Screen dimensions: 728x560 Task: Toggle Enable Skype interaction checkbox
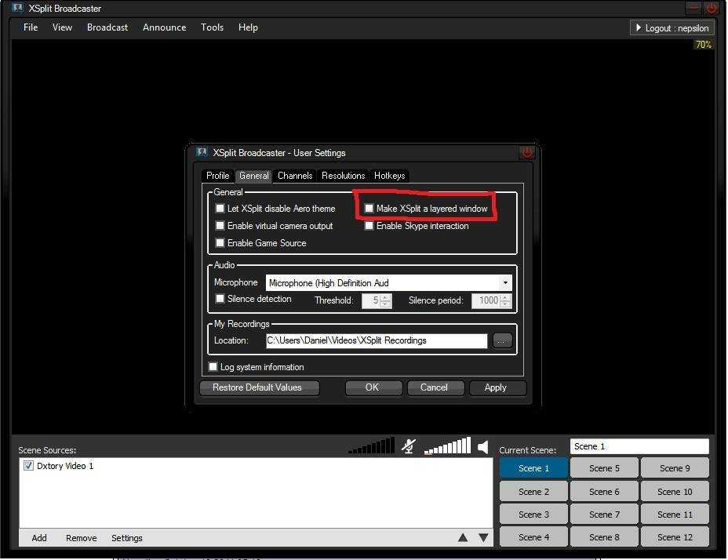[369, 226]
